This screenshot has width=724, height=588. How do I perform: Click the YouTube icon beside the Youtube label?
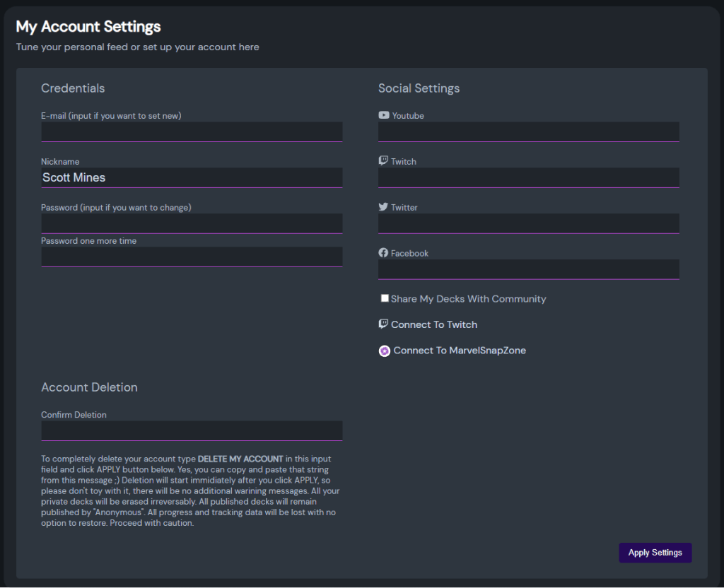point(384,115)
